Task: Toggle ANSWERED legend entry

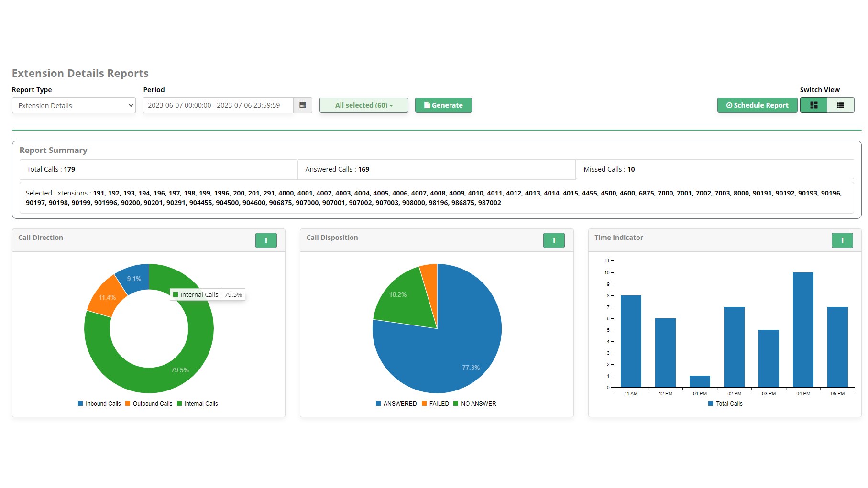Action: [x=396, y=404]
